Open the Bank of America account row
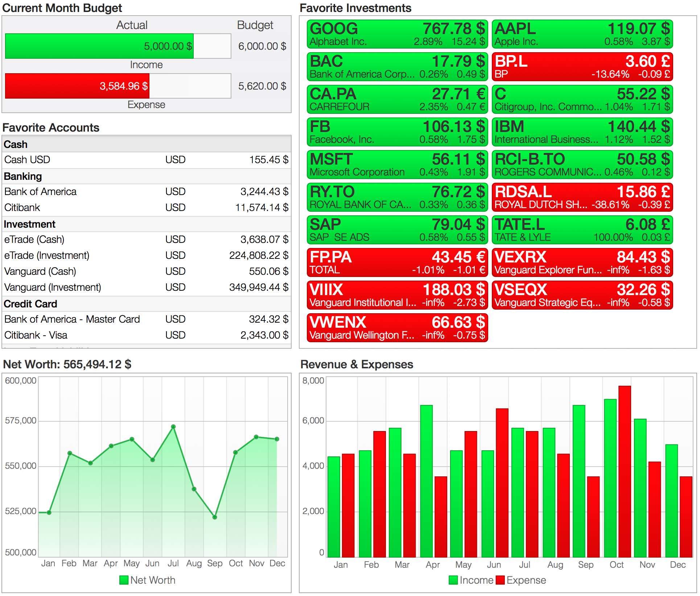Viewport: 700px width, 596px height. 147,191
